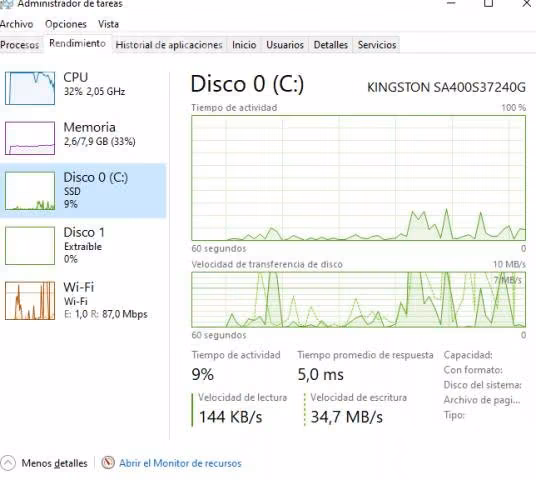Select Wi-Fi label in sidebar
The width and height of the screenshot is (536, 480).
point(79,287)
